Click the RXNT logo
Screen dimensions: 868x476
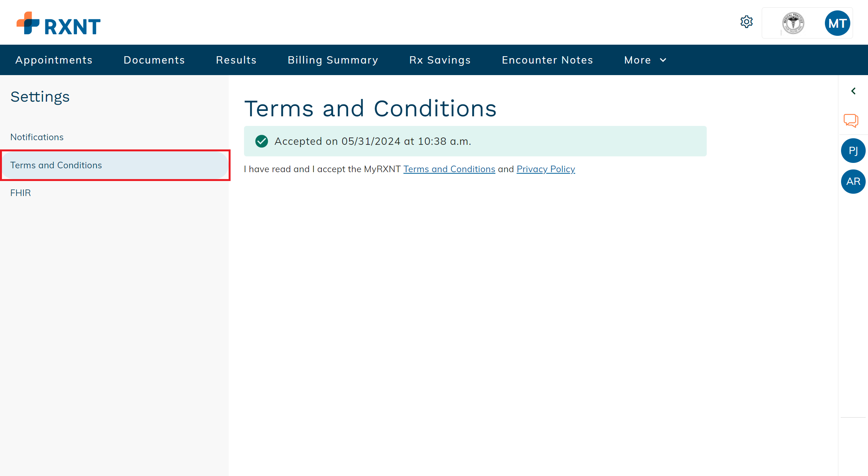pos(59,23)
